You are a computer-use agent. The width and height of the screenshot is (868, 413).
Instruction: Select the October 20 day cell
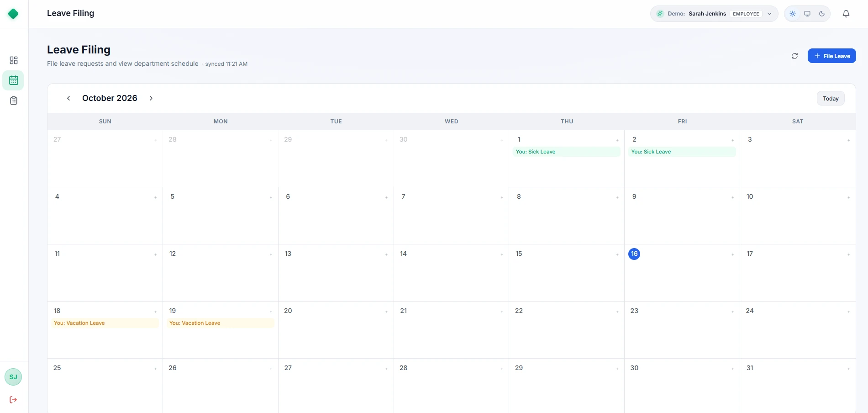336,330
